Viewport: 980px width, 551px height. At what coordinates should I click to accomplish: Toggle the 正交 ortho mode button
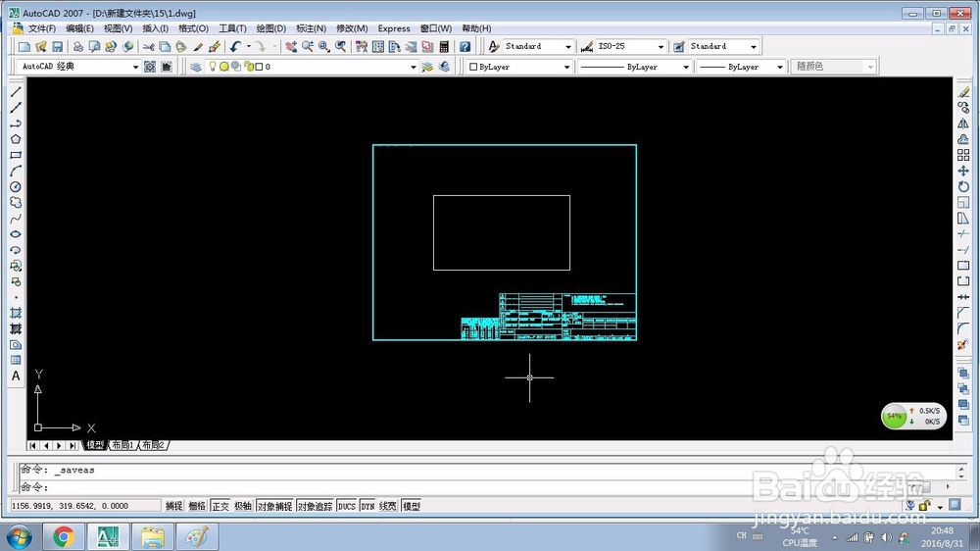tap(220, 506)
